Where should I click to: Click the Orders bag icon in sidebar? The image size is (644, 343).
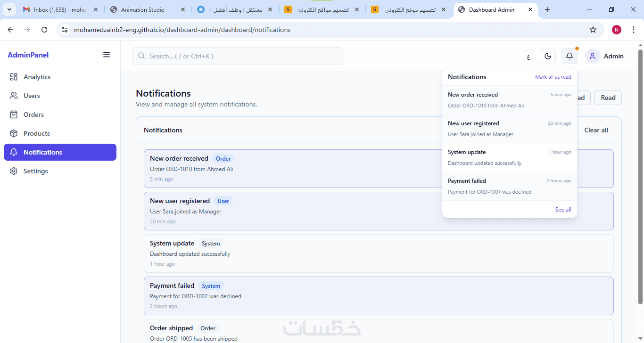(14, 114)
